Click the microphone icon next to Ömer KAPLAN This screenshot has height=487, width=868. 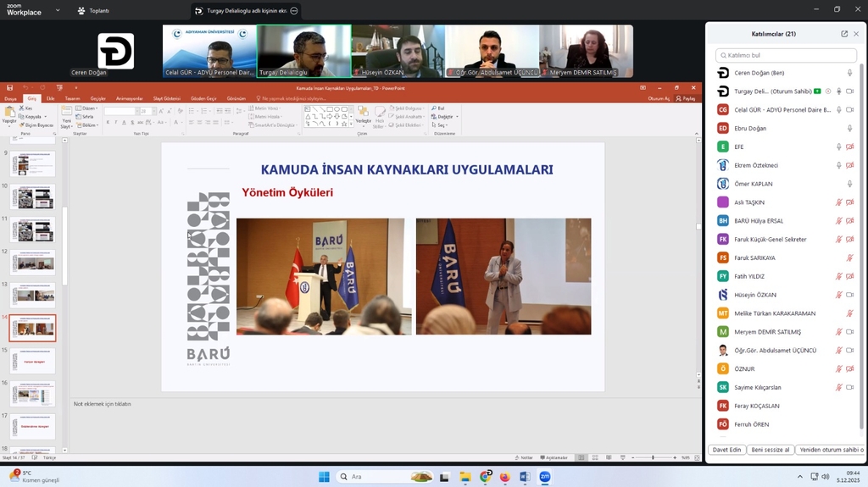click(x=849, y=184)
